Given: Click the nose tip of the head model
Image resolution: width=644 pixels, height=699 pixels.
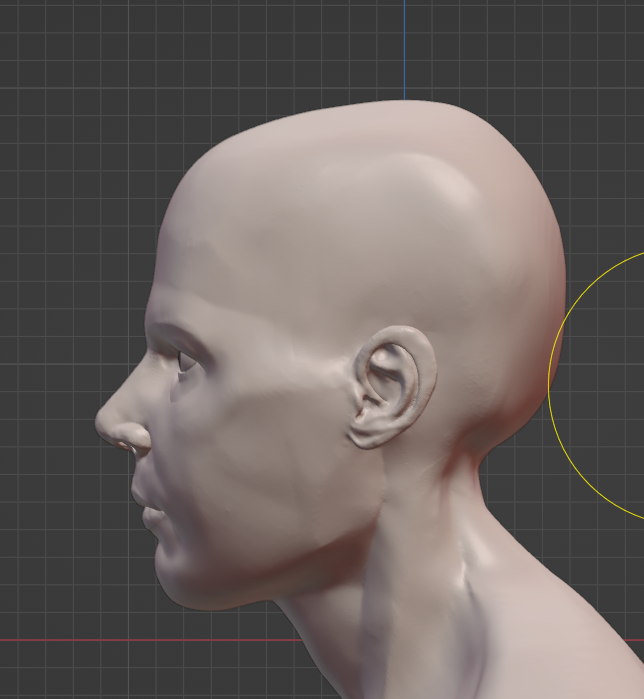Looking at the screenshot, I should 103,424.
